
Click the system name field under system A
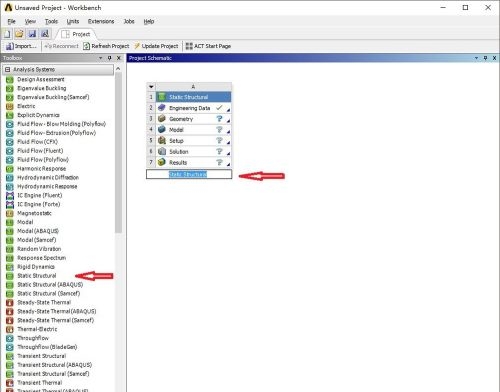click(x=189, y=174)
